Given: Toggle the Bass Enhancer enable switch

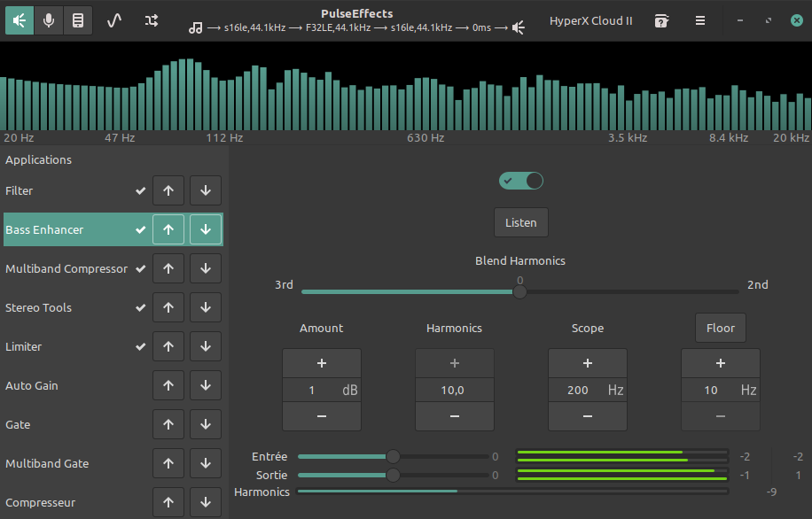Looking at the screenshot, I should (x=521, y=181).
